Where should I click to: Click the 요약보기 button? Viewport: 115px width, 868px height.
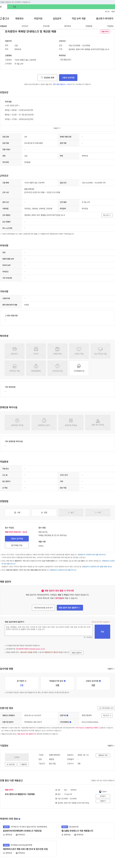pos(103,796)
